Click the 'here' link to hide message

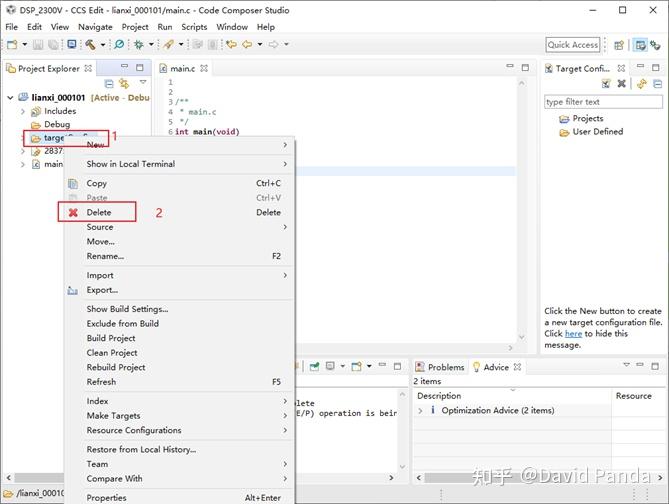(x=573, y=334)
